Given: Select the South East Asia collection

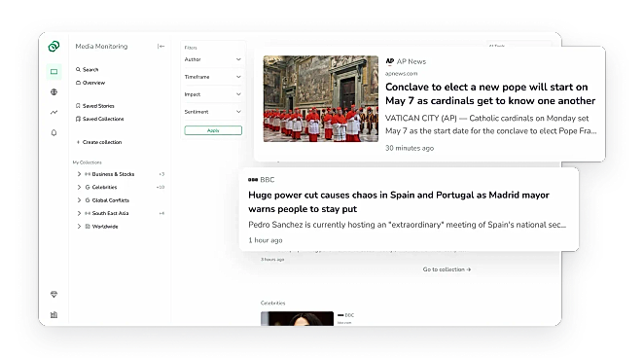Looking at the screenshot, I should [x=110, y=213].
